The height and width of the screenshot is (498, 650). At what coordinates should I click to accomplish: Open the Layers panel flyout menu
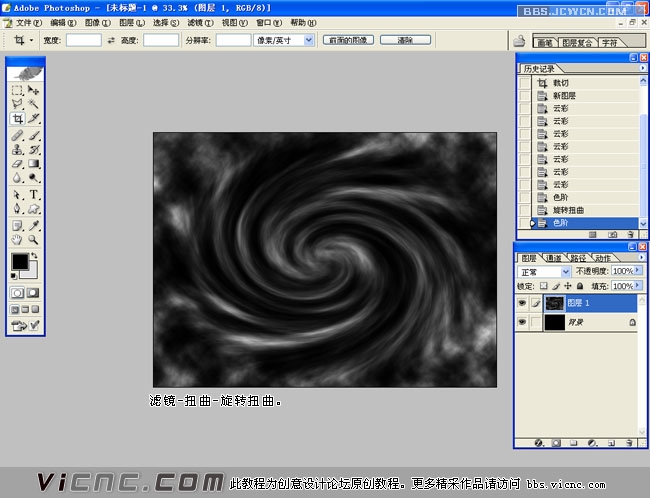(x=641, y=258)
